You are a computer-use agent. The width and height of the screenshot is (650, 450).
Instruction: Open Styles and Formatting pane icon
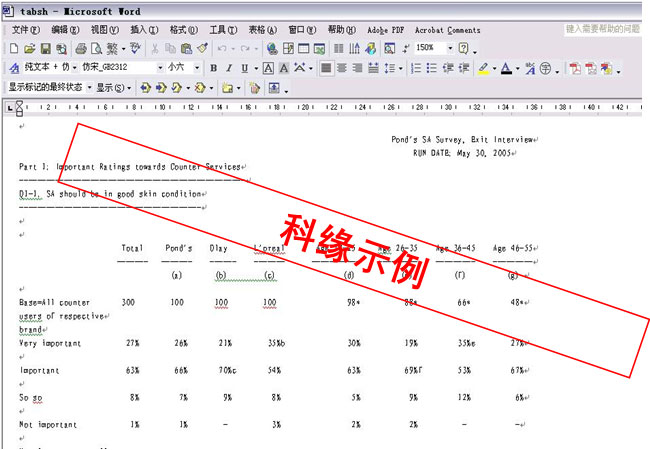pyautogui.click(x=14, y=68)
